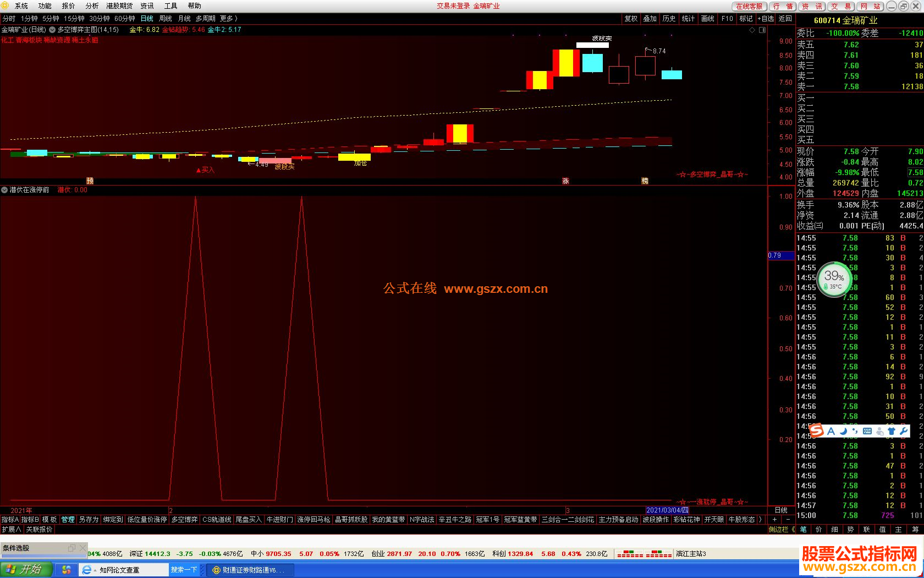
Task: Click 搜索一下 search button on taskbar
Action: [184, 570]
